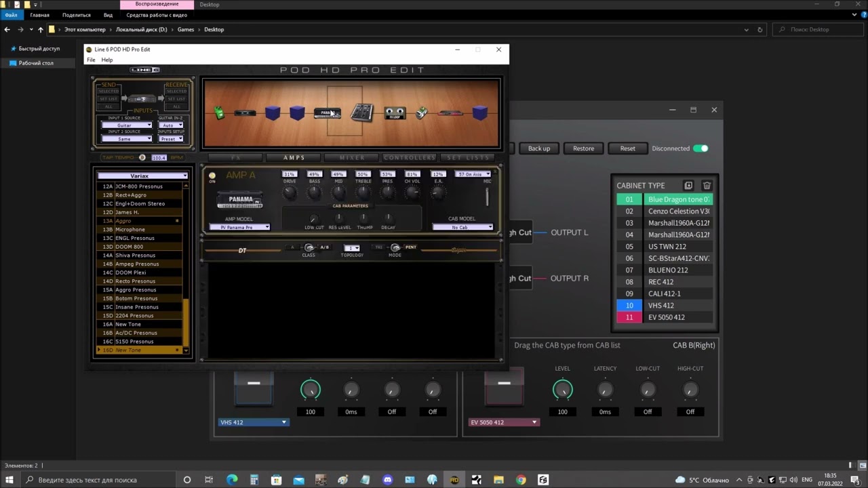Click the CAB B Level knob
Viewport: 868px width, 488px height.
click(x=563, y=390)
